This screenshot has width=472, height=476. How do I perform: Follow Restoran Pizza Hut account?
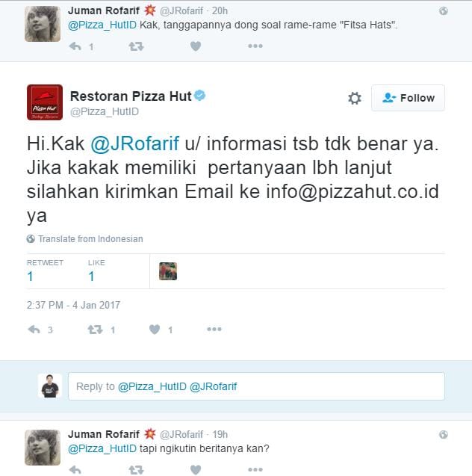point(408,98)
